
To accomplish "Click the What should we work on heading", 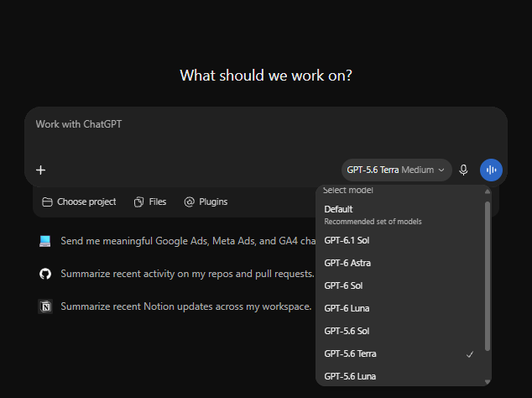I will coord(266,76).
